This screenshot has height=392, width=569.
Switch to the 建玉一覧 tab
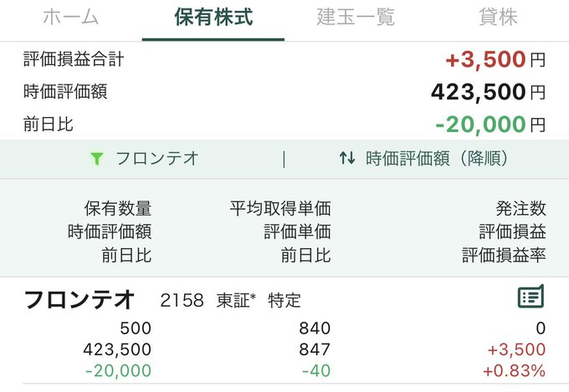tap(356, 17)
